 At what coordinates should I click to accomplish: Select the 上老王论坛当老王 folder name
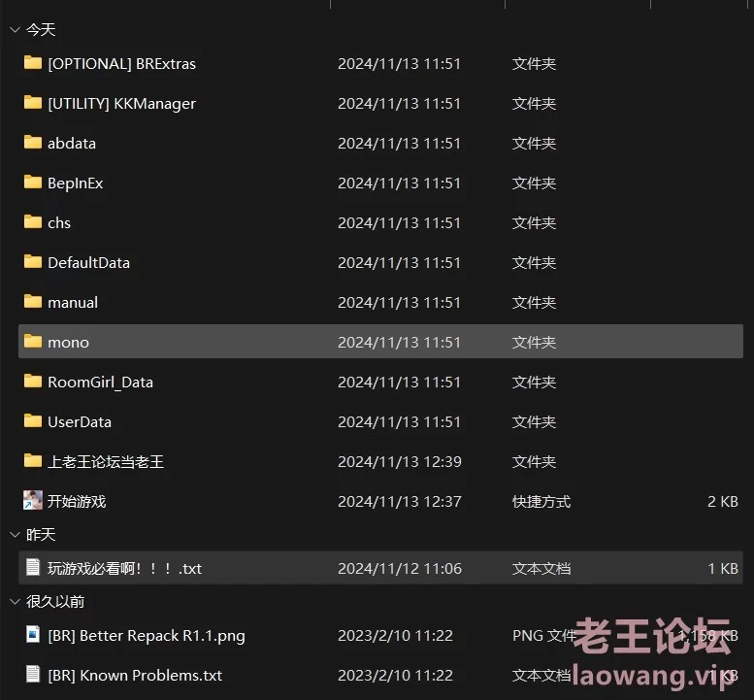106,462
